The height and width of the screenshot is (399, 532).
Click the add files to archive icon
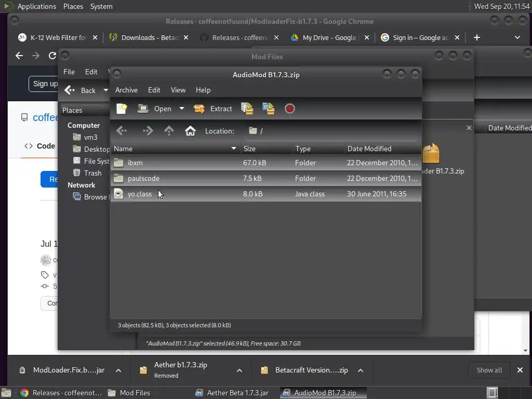pyautogui.click(x=247, y=109)
